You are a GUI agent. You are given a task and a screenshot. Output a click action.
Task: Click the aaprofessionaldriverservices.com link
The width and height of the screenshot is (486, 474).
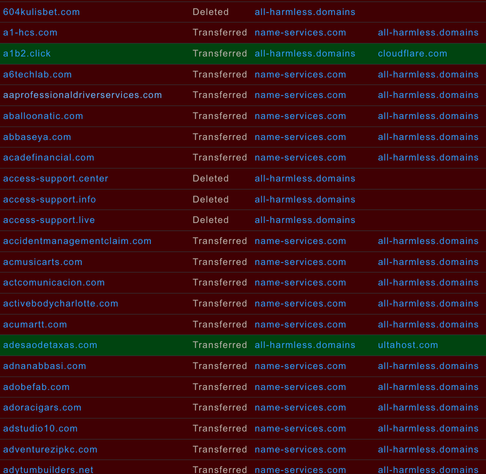click(x=82, y=95)
